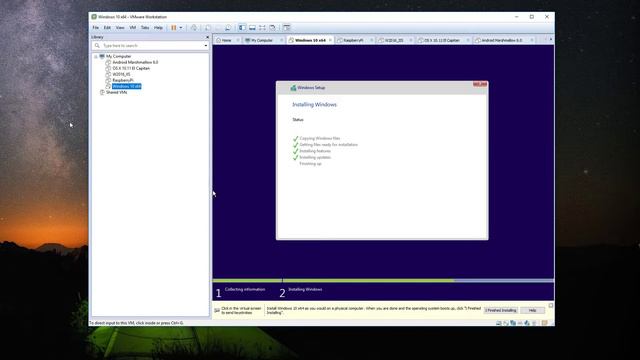Open the library search filter dropdown arrow
The height and width of the screenshot is (360, 640).
tap(205, 46)
